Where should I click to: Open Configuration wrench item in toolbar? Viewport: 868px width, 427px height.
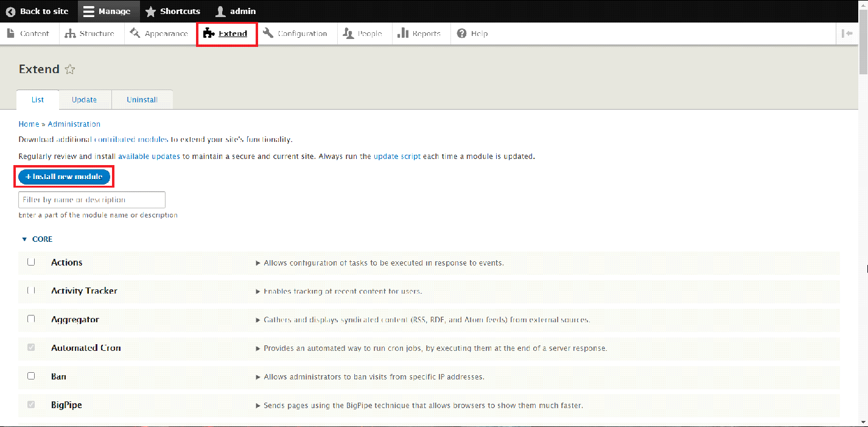[x=295, y=34]
